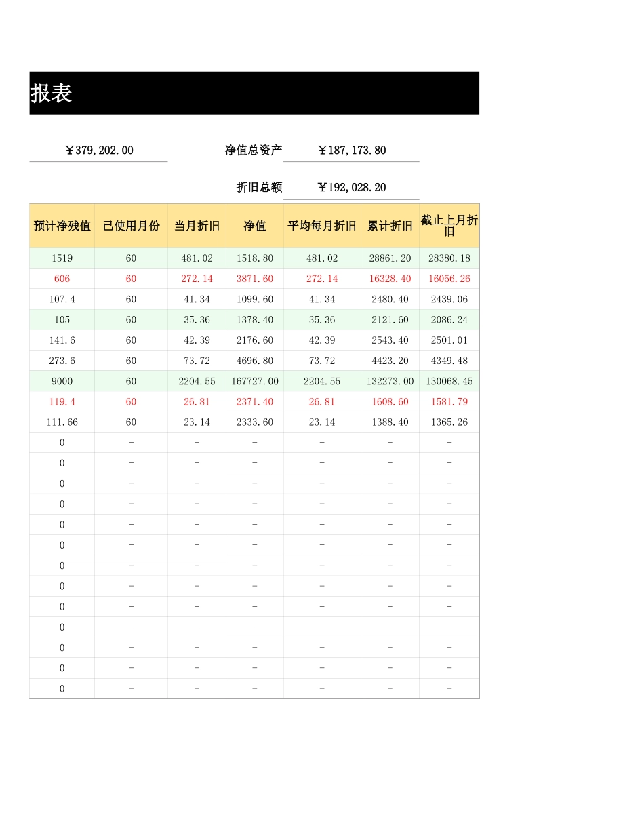This screenshot has width=644, height=834.
Task: Select the cell containing 111.66
Action: [x=62, y=422]
